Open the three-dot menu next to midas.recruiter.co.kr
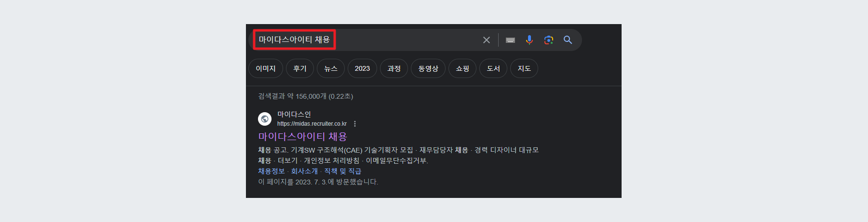Screen dimensions: 868x222 coord(355,124)
